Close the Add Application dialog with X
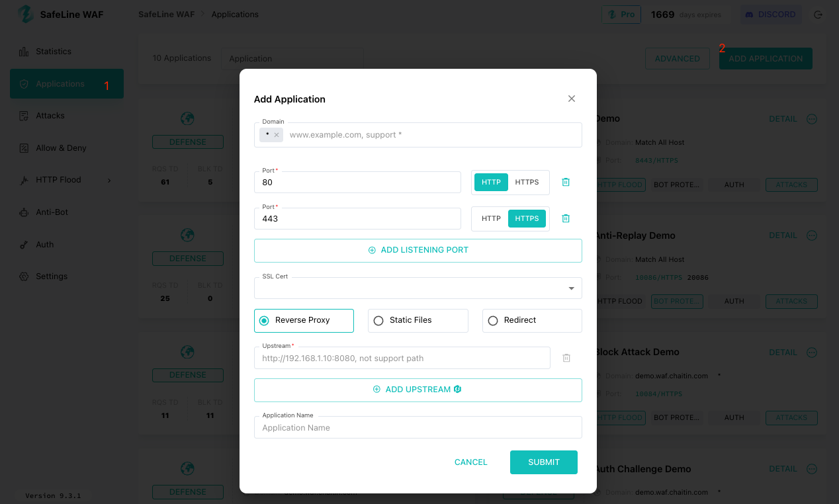Image resolution: width=839 pixels, height=504 pixels. tap(572, 99)
